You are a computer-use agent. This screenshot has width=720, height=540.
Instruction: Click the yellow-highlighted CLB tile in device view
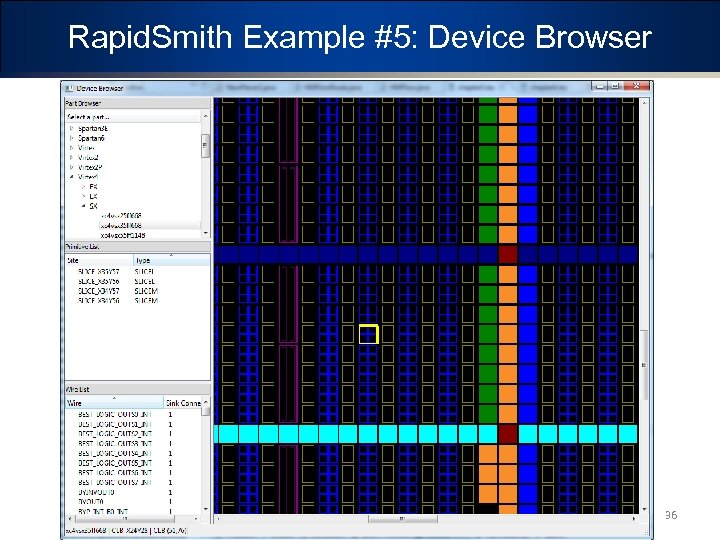pyautogui.click(x=368, y=334)
